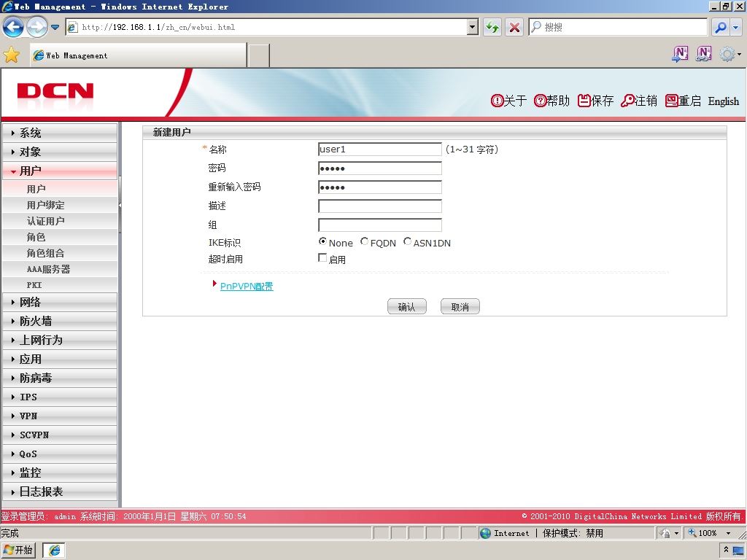Switch language to English

tap(723, 101)
